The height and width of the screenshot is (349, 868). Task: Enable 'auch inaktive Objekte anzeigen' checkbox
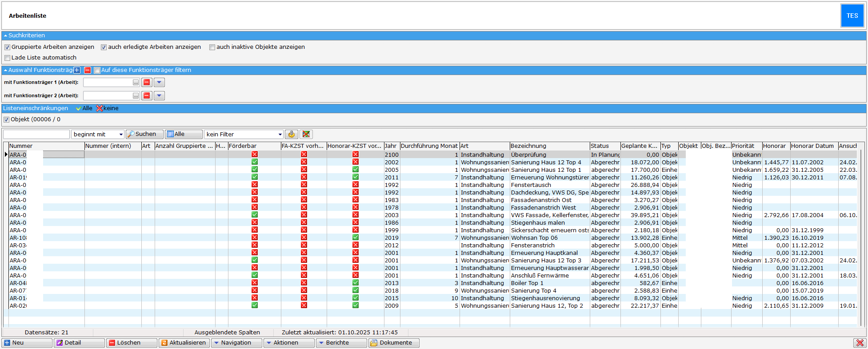212,47
